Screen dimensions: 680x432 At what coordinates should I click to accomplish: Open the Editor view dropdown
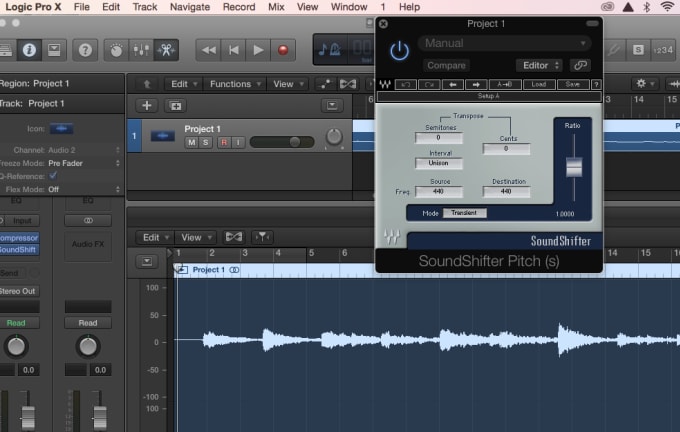coord(539,65)
